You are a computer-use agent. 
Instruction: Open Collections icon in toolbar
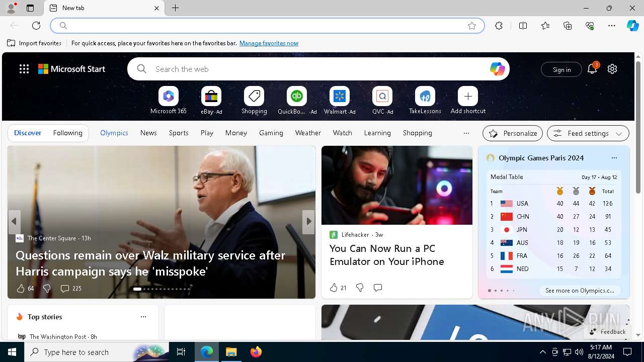(568, 26)
